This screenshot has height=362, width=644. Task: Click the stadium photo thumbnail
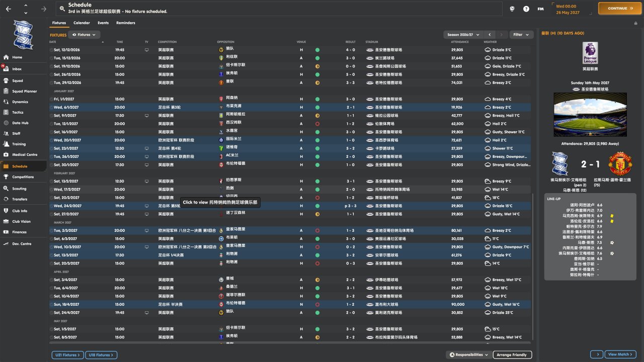(x=590, y=114)
